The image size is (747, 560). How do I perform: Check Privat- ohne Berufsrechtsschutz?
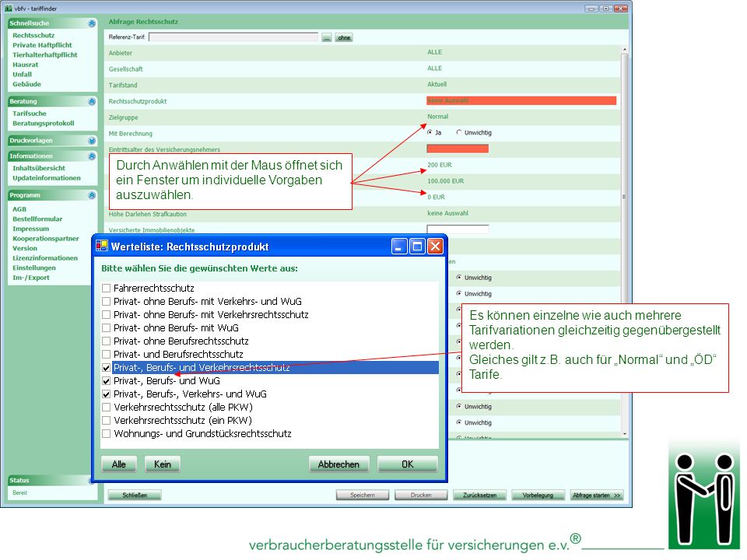107,341
